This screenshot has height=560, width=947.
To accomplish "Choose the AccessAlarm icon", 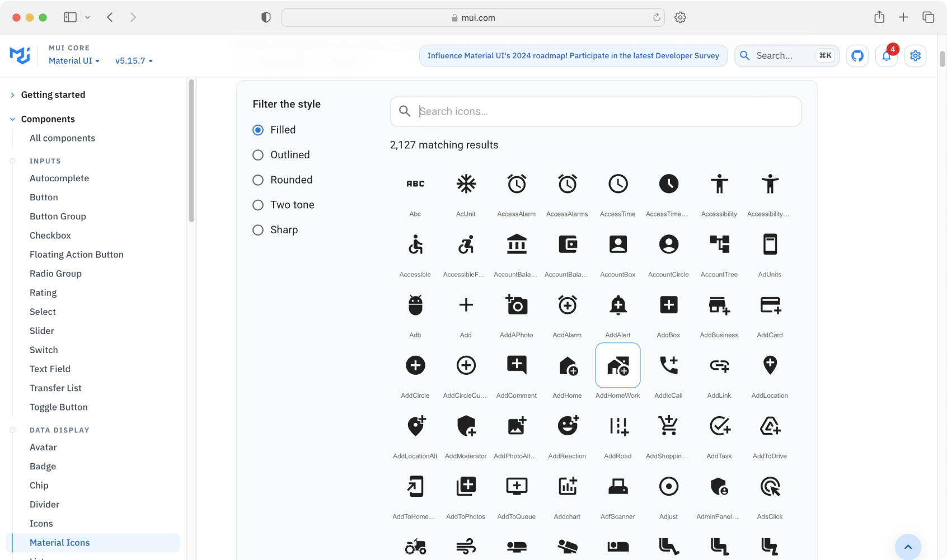I will click(517, 184).
